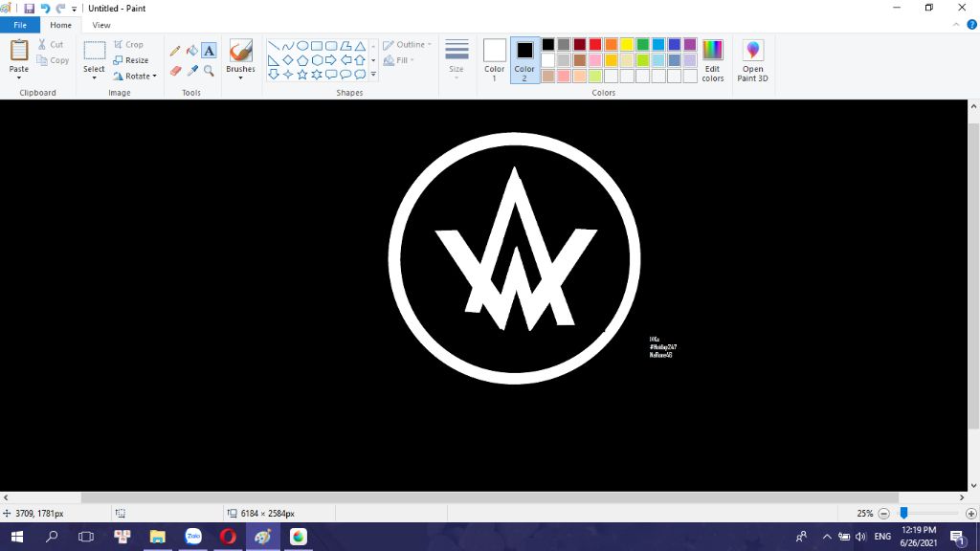Click the Cut button
Image resolution: width=980 pixels, height=551 pixels.
click(x=51, y=44)
